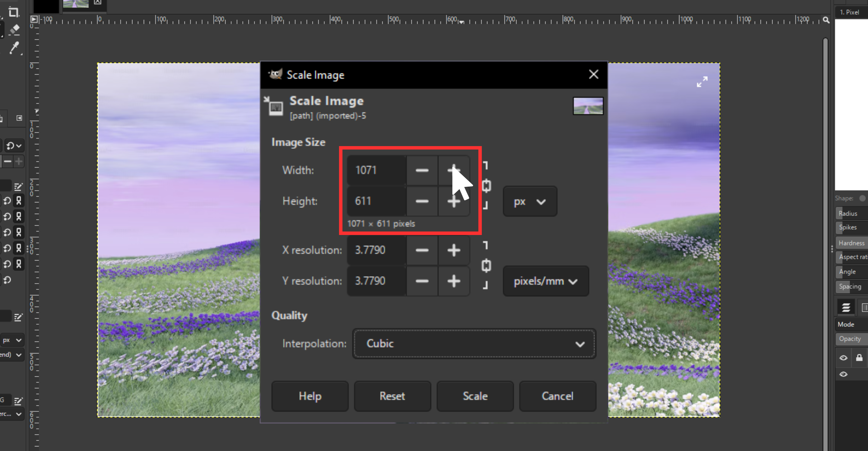The height and width of the screenshot is (451, 868).
Task: Click the tool options tab menu button
Action: pyautogui.click(x=19, y=118)
